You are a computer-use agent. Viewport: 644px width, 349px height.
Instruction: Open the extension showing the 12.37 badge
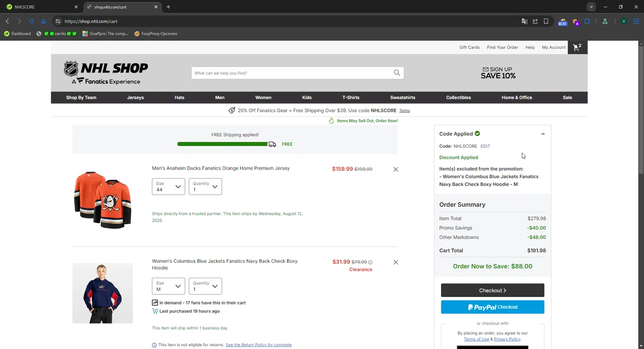(562, 21)
